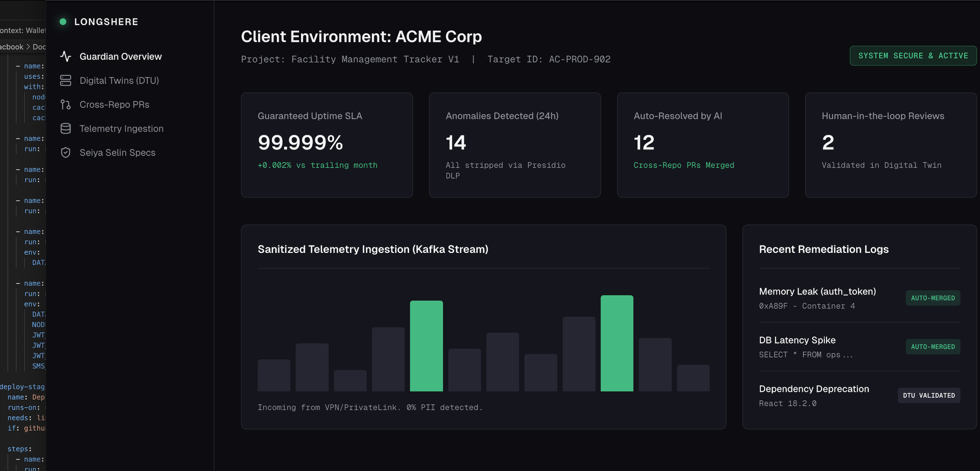The image size is (980, 471).
Task: Click the Guaranteed Uptime SLA card
Action: 327,145
